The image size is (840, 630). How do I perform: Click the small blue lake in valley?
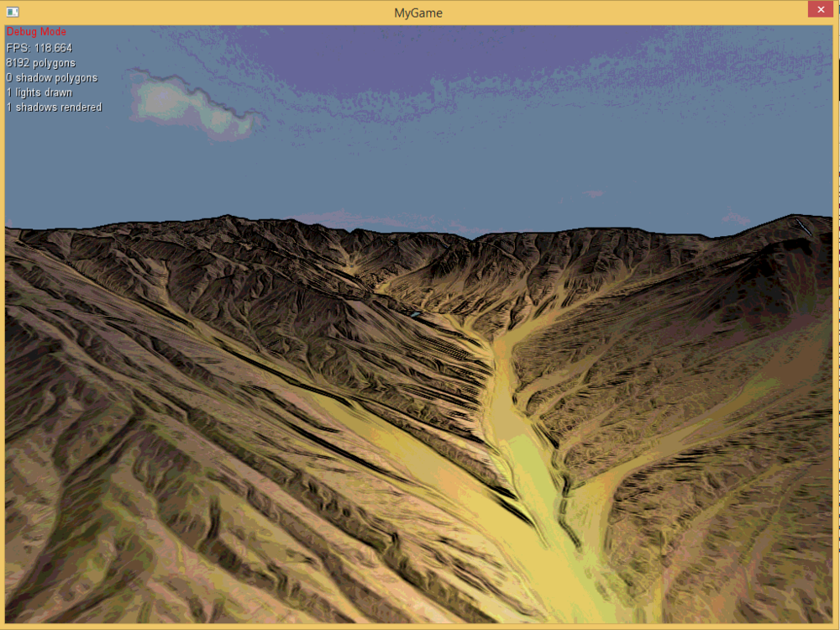[x=414, y=313]
